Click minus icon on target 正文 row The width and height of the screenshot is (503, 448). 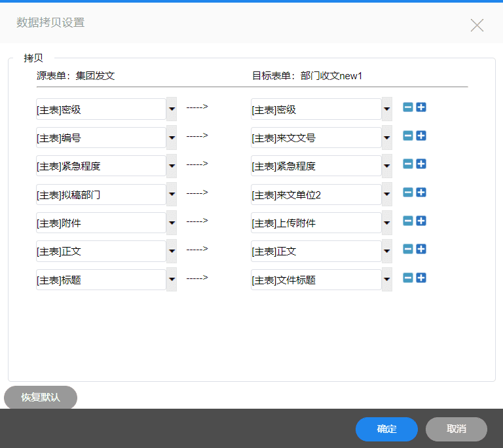(408, 249)
